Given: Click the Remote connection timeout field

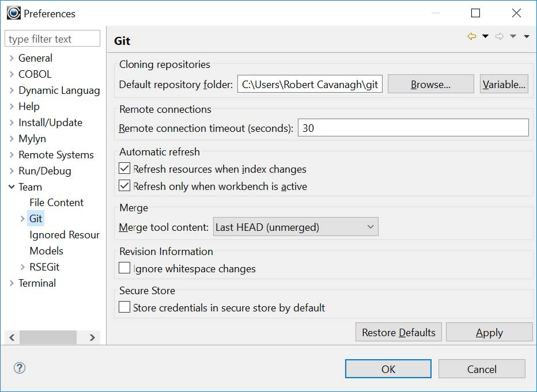Looking at the screenshot, I should pos(413,128).
